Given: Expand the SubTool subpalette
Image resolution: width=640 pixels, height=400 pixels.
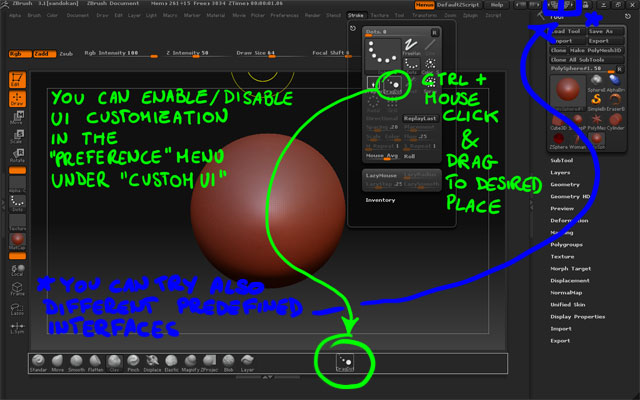Looking at the screenshot, I should coord(562,160).
